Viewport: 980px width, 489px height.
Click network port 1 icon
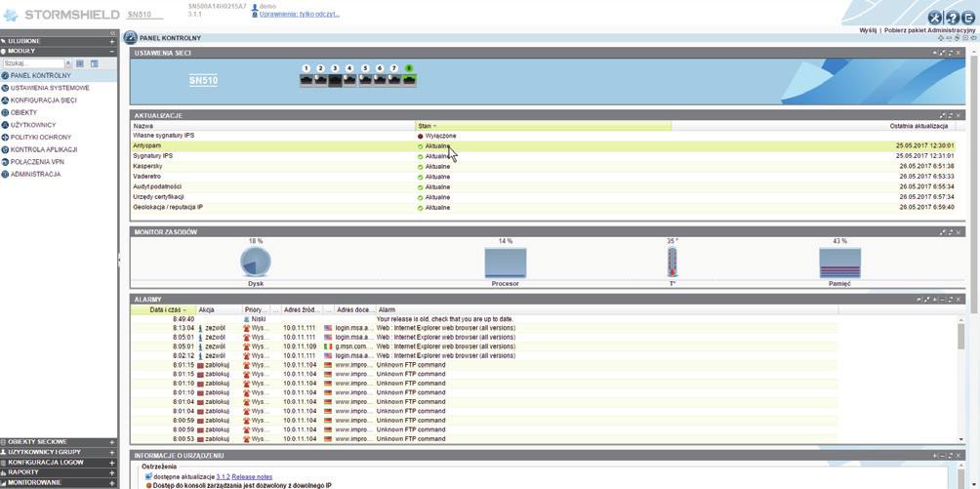[306, 81]
